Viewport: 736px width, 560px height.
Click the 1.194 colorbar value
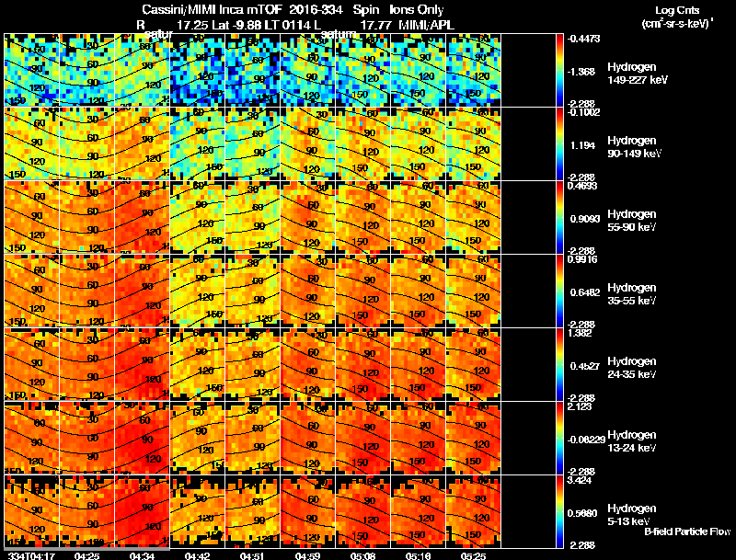pyautogui.click(x=582, y=145)
